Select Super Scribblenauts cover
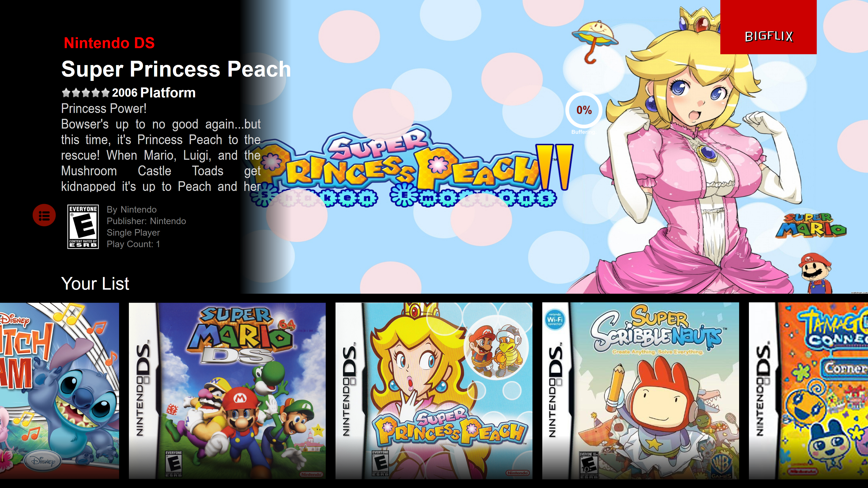 [641, 391]
